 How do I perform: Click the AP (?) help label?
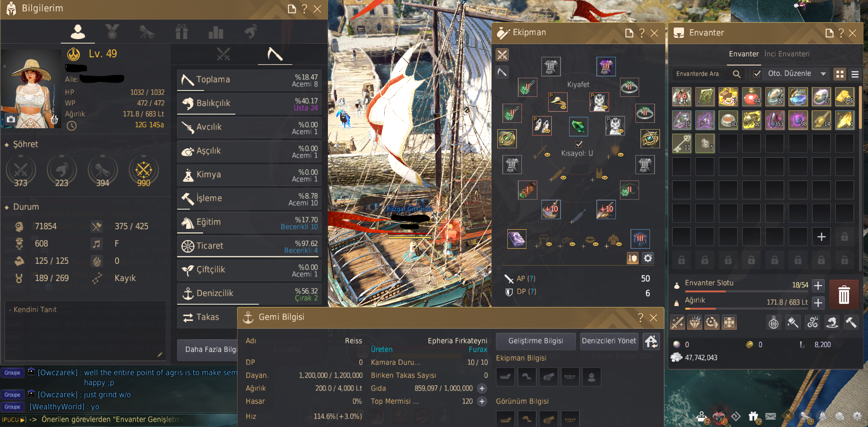[x=526, y=278]
